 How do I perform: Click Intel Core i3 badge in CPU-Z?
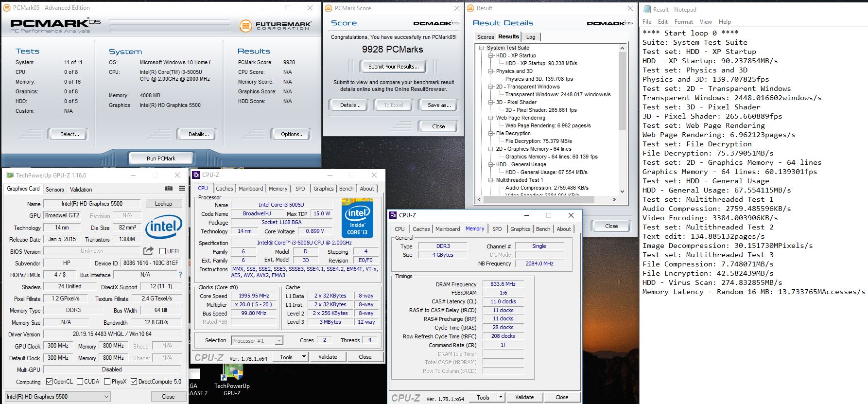tap(357, 218)
